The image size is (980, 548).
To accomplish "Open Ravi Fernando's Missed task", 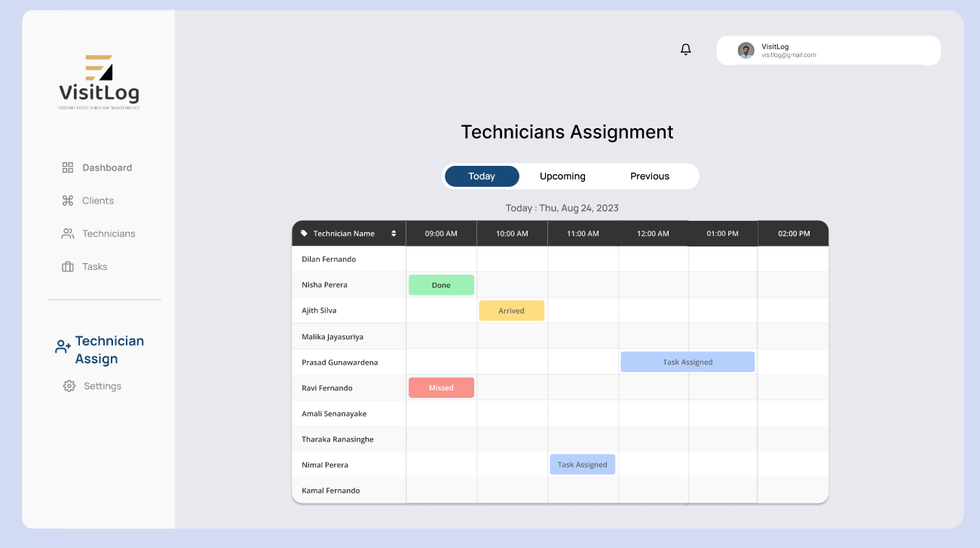I will pyautogui.click(x=441, y=387).
